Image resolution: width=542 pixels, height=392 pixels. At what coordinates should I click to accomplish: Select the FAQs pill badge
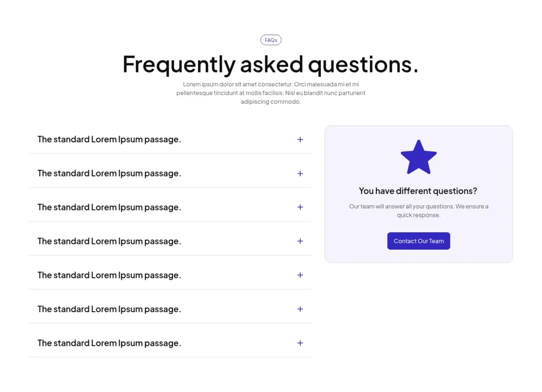click(x=270, y=40)
